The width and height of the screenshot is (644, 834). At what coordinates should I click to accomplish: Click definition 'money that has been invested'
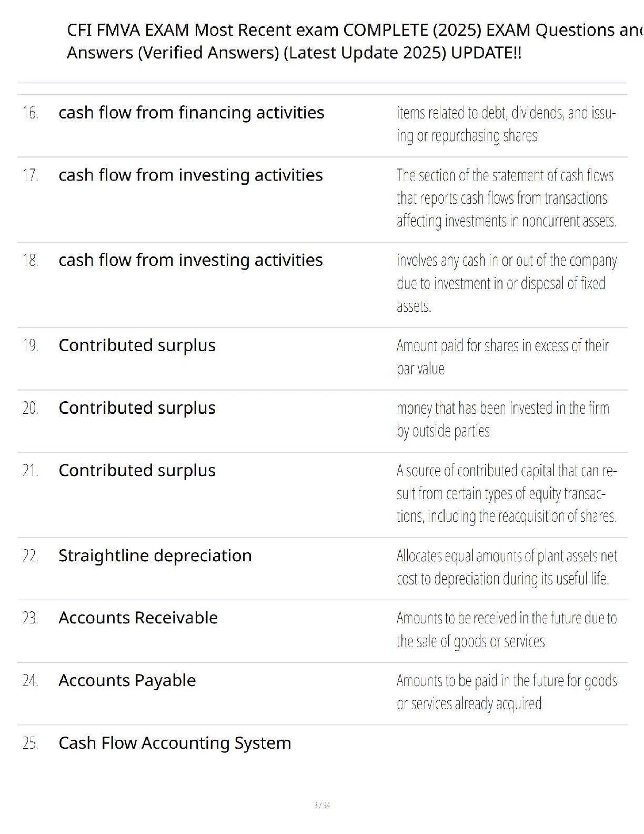tap(502, 419)
